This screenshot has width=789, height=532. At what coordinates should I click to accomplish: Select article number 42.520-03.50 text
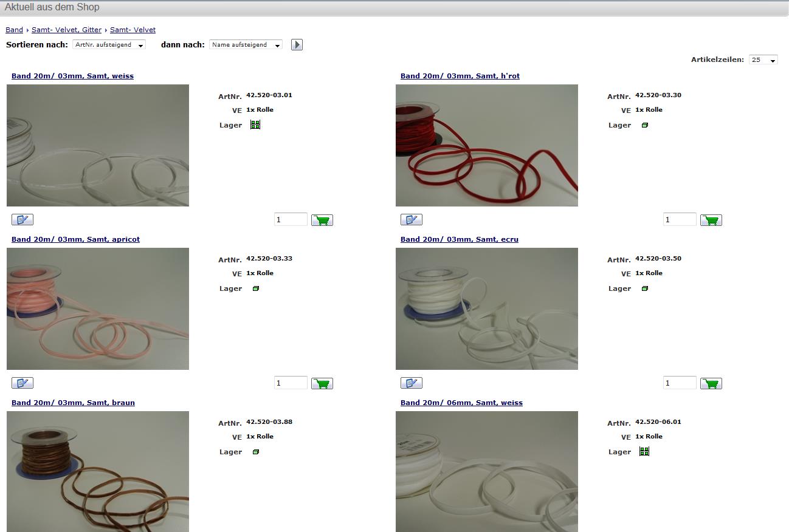tap(658, 258)
